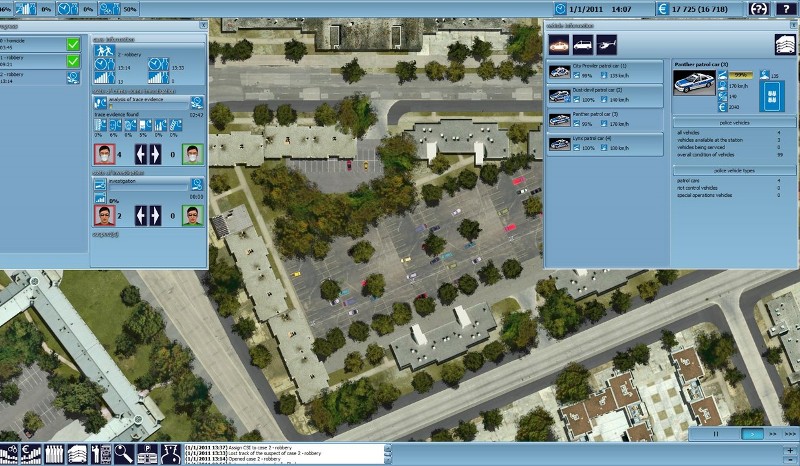This screenshot has height=466, width=800.
Task: Toggle the green checkmark for homicide case
Action: coord(73,44)
